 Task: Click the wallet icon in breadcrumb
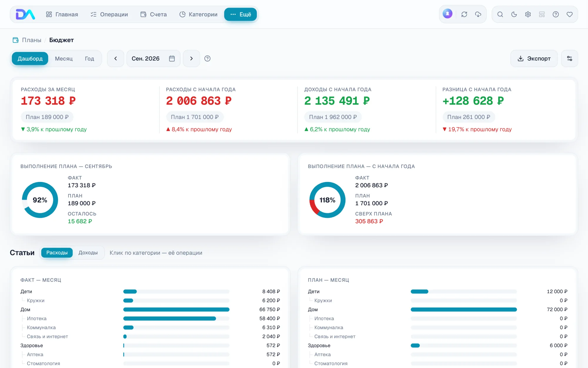16,40
